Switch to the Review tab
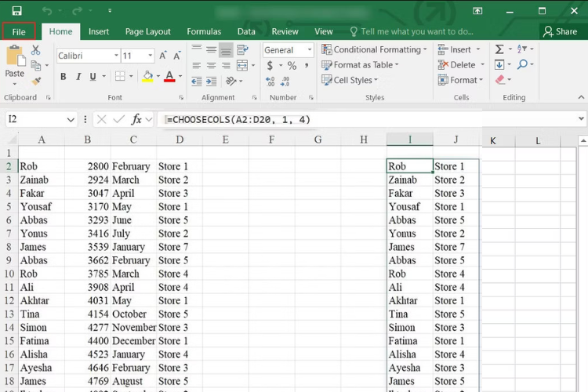 pos(285,31)
